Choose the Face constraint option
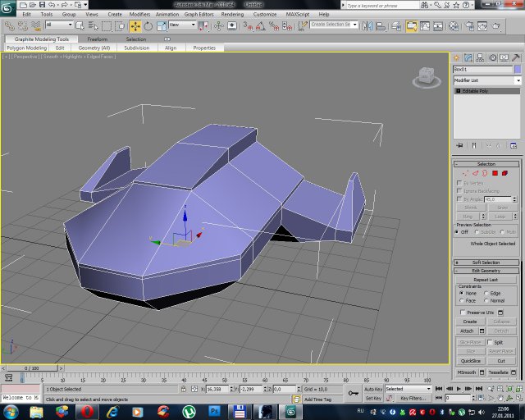Viewport: 525px width, 420px height. tap(462, 301)
